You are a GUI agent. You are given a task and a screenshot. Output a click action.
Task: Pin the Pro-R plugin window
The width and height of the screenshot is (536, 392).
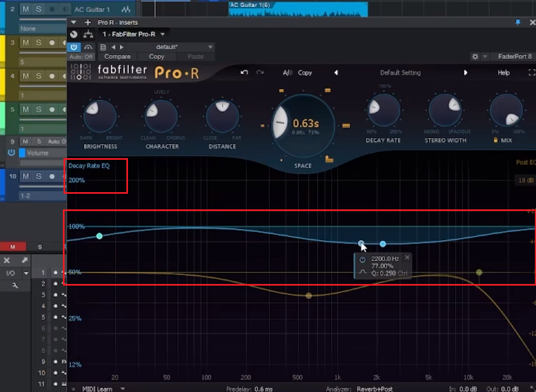[x=518, y=23]
